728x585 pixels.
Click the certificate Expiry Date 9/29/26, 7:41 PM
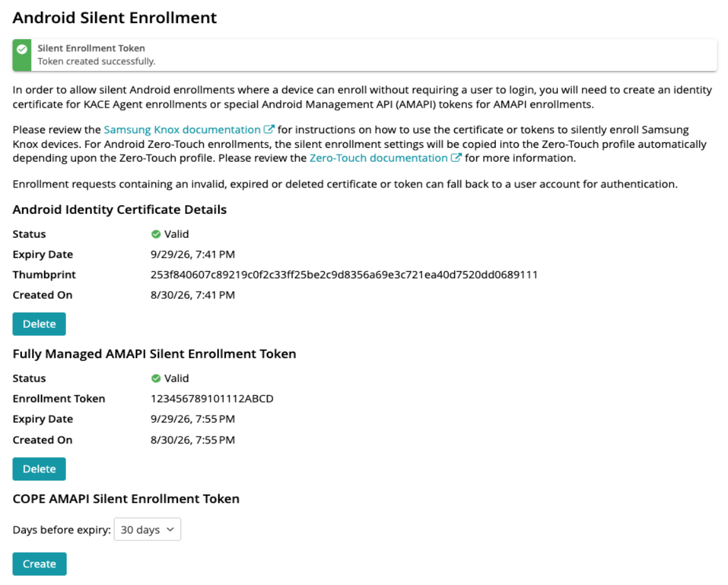193,254
